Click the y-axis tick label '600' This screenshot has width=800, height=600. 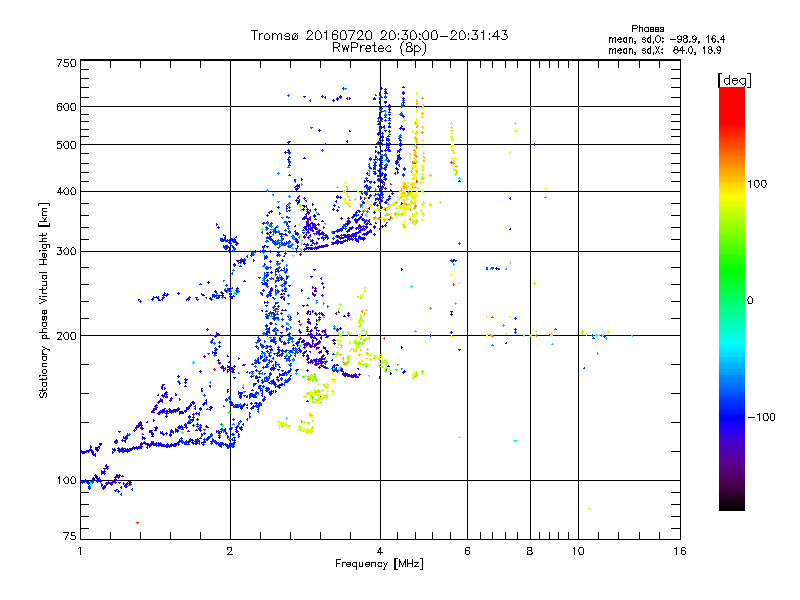coord(66,107)
